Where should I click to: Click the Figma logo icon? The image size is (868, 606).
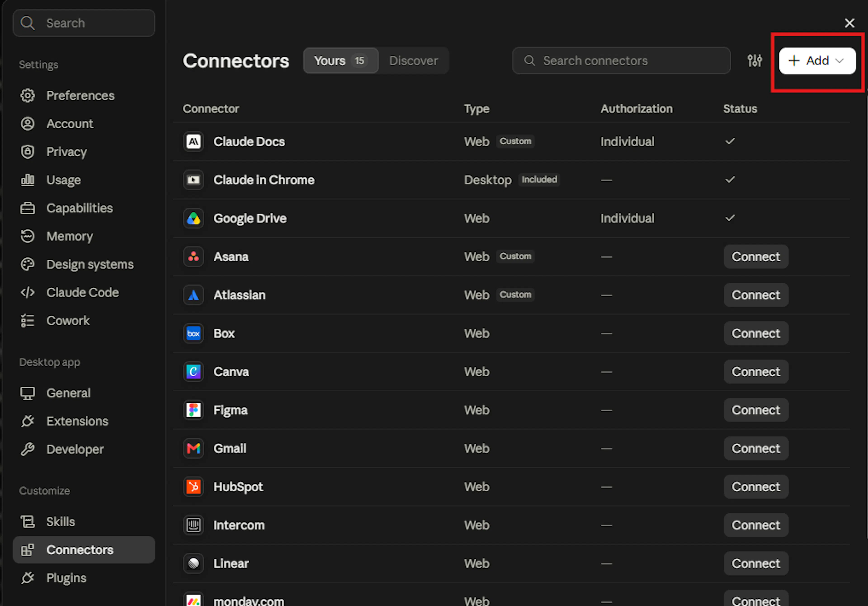(193, 410)
